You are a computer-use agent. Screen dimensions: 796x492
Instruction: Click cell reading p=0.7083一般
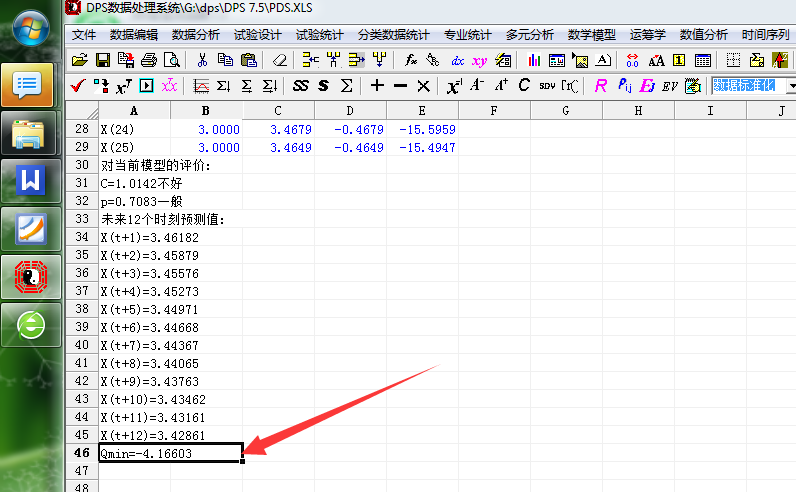click(x=141, y=201)
